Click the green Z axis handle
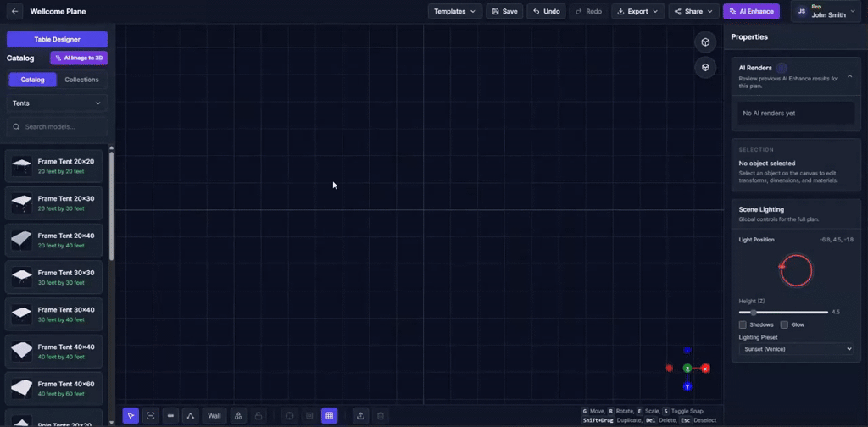Viewport: 868px width, 427px height. coord(687,369)
